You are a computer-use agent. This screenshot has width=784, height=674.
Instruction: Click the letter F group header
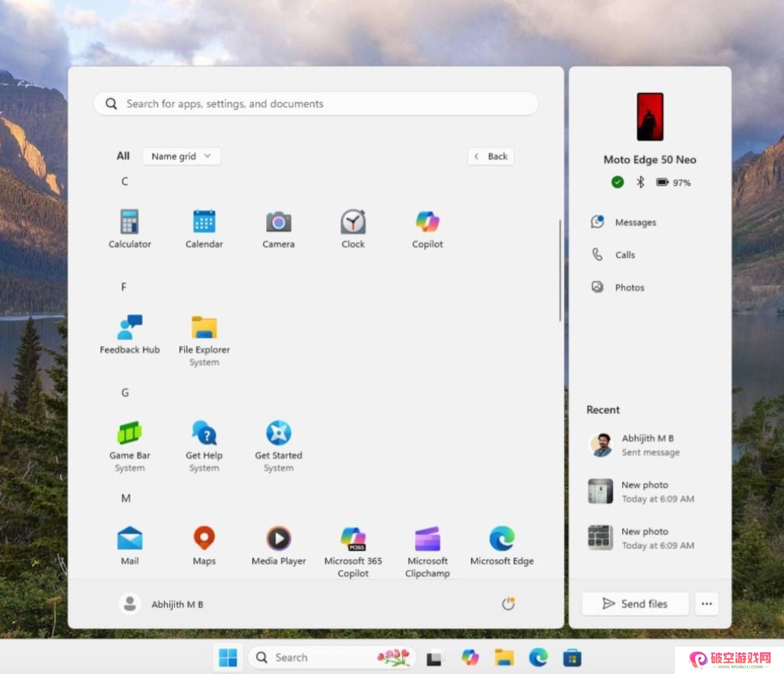[124, 287]
